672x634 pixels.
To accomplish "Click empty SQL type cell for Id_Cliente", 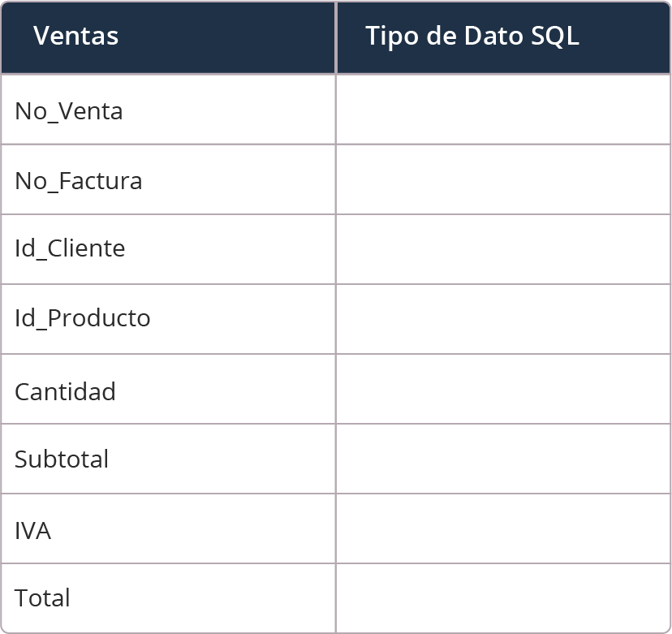I will [x=503, y=249].
